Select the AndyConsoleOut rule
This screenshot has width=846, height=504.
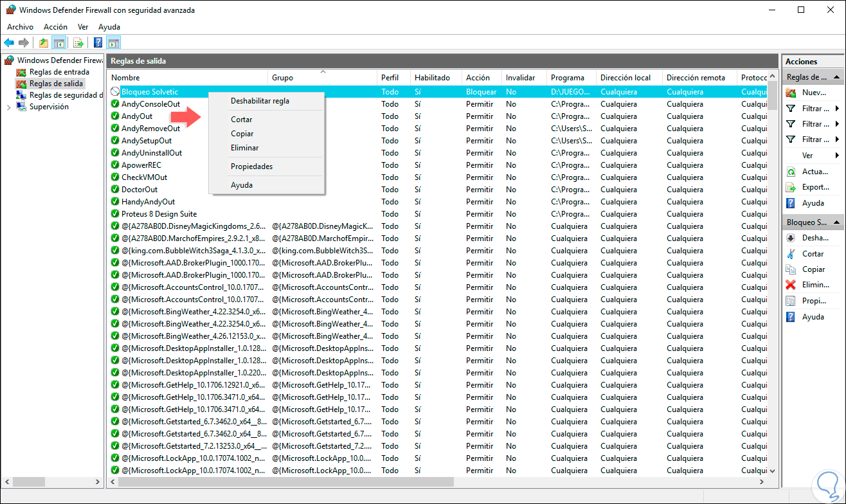point(150,104)
